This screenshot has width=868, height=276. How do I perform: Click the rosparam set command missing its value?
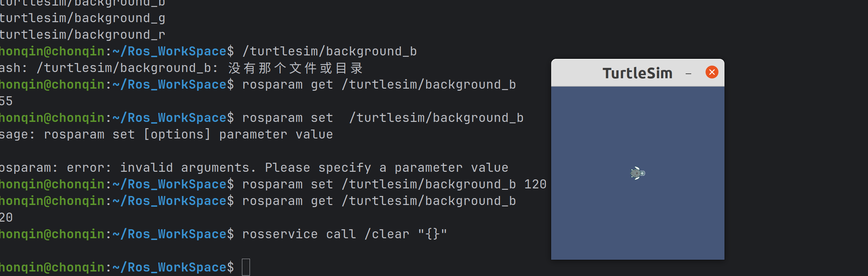tap(382, 118)
